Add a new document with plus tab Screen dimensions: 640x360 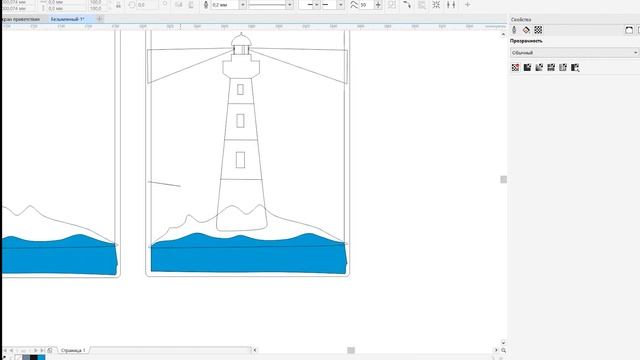tap(100, 19)
